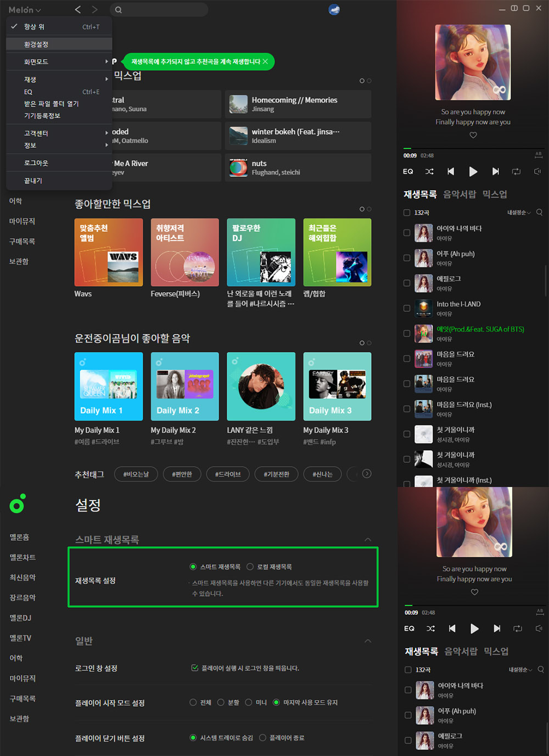549x756 pixels.
Task: Expand the 재생 submenu
Action: (59, 80)
